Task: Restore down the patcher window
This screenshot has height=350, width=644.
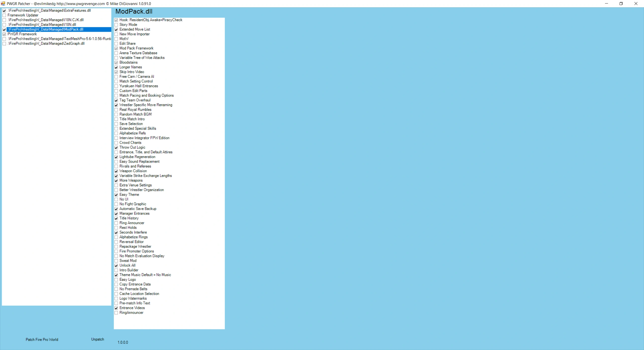Action: (621, 4)
